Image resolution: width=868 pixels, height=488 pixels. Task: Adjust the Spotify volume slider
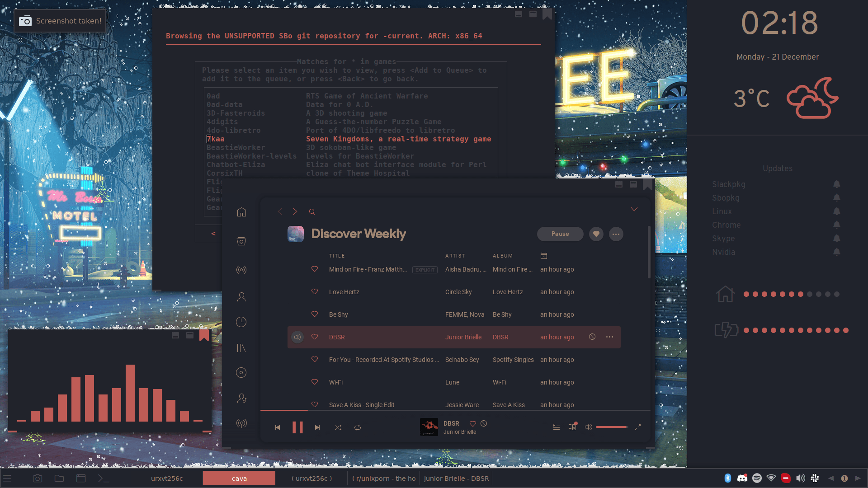pyautogui.click(x=611, y=427)
